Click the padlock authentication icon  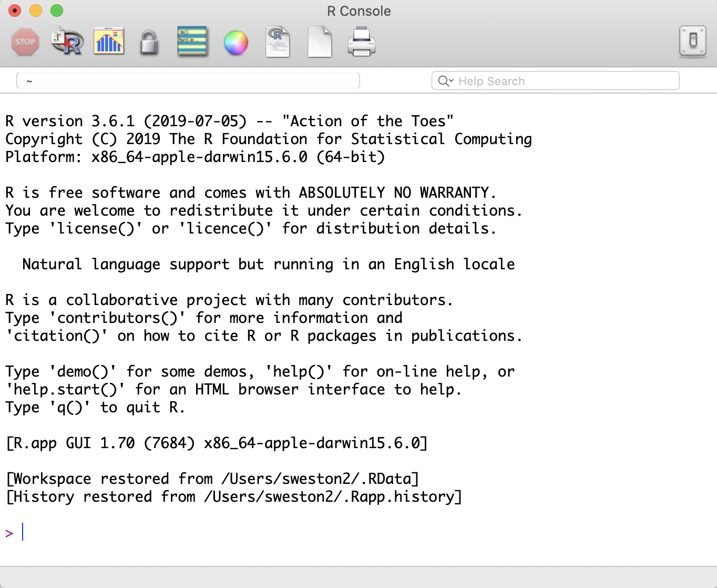pyautogui.click(x=149, y=42)
